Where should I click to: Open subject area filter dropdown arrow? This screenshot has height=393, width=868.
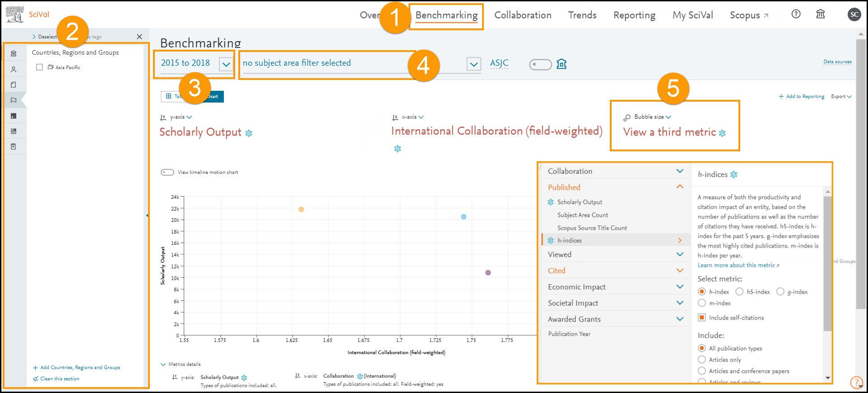coord(473,64)
